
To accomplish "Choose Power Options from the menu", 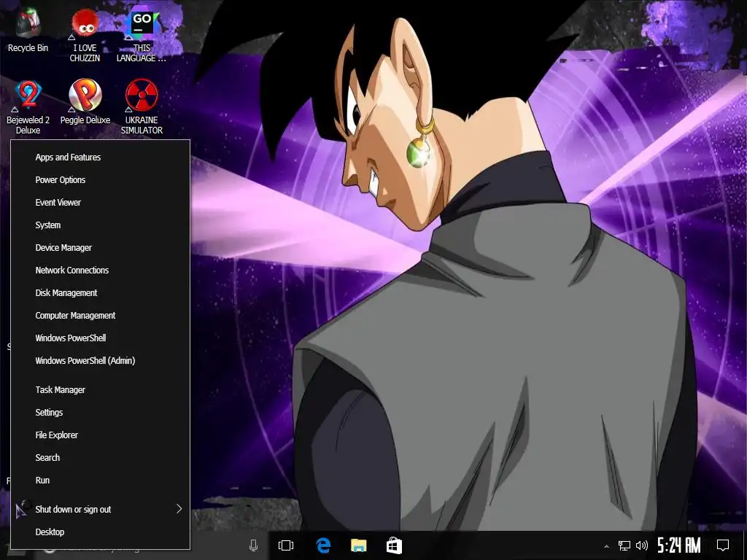I will coord(101,180).
